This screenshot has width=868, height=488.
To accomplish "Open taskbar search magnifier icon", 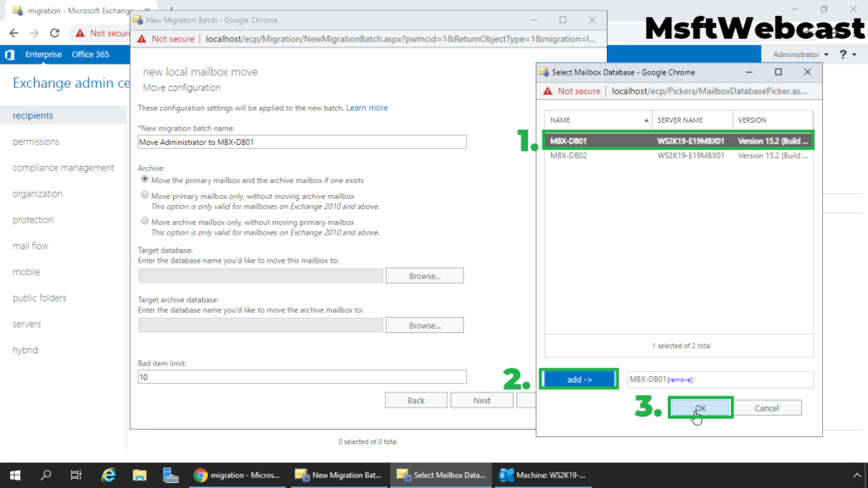I will coord(46,474).
